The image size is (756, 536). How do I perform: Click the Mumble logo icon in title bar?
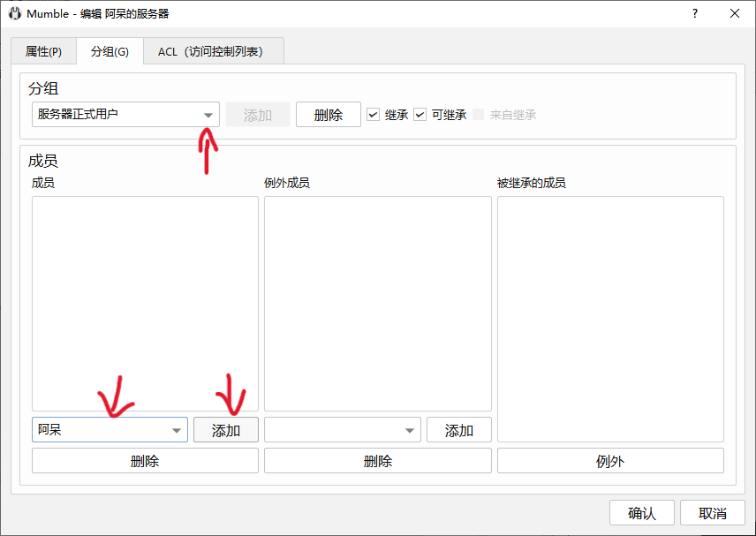(14, 13)
